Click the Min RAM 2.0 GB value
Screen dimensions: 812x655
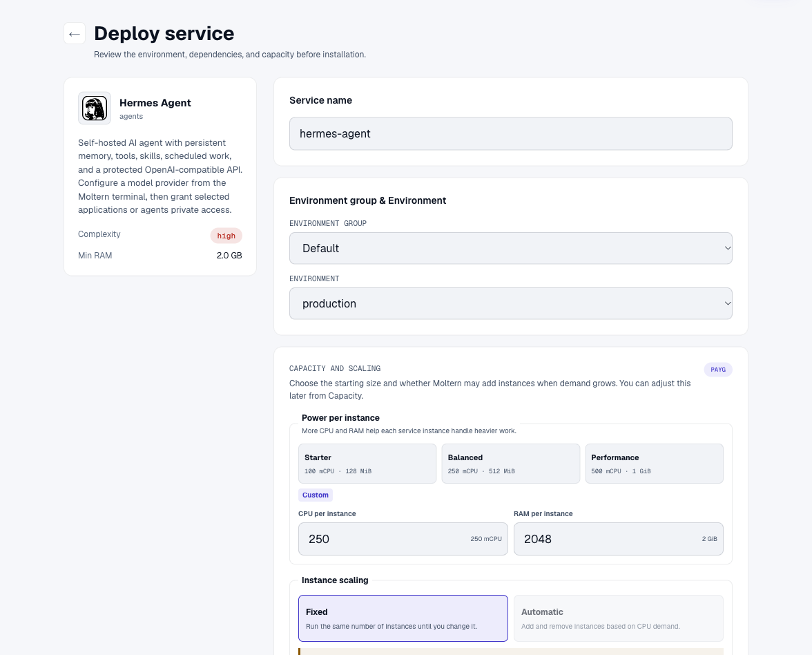229,256
